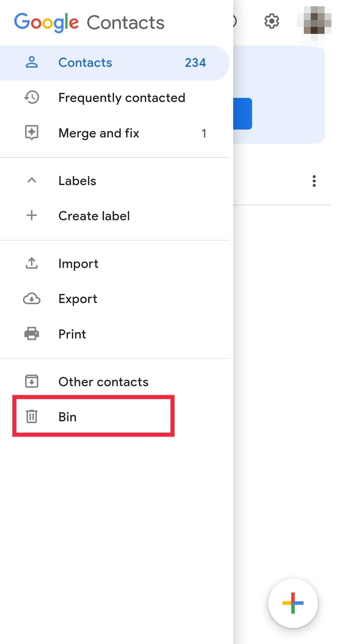This screenshot has height=644, width=339.
Task: Open the three-dot more options menu
Action: (x=314, y=181)
